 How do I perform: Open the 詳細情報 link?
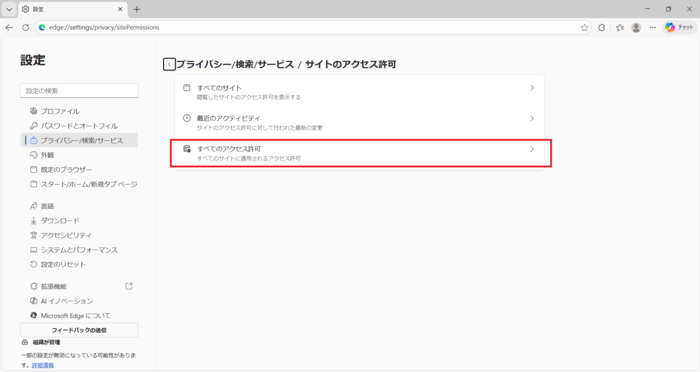point(43,365)
